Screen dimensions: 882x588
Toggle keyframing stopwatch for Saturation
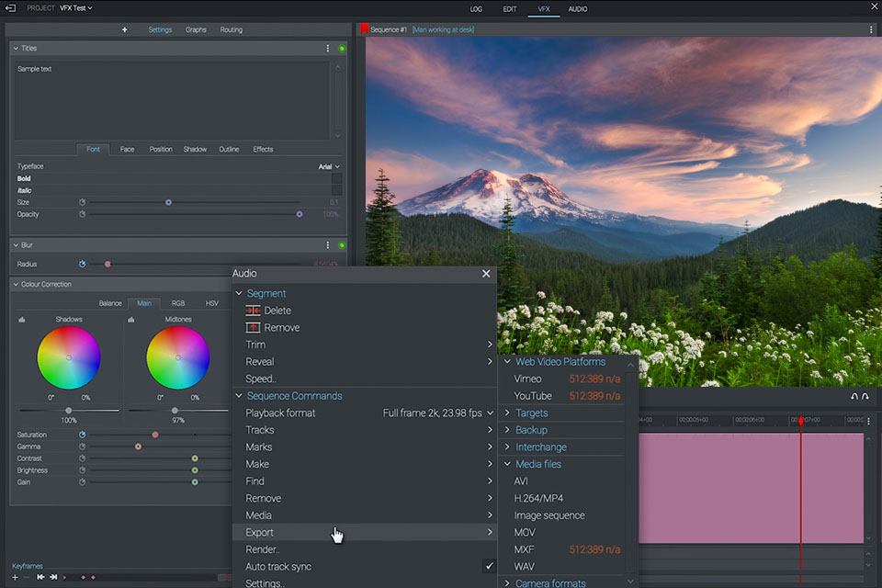point(82,435)
